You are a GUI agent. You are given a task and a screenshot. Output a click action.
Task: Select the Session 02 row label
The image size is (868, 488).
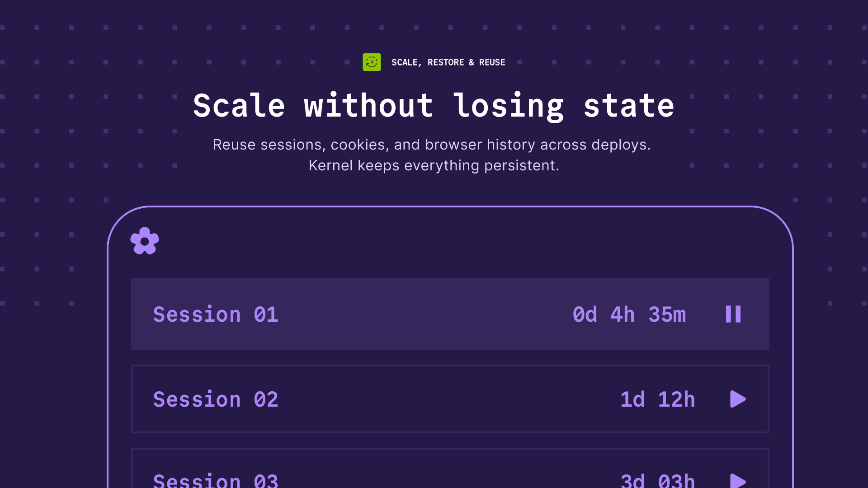click(x=216, y=399)
